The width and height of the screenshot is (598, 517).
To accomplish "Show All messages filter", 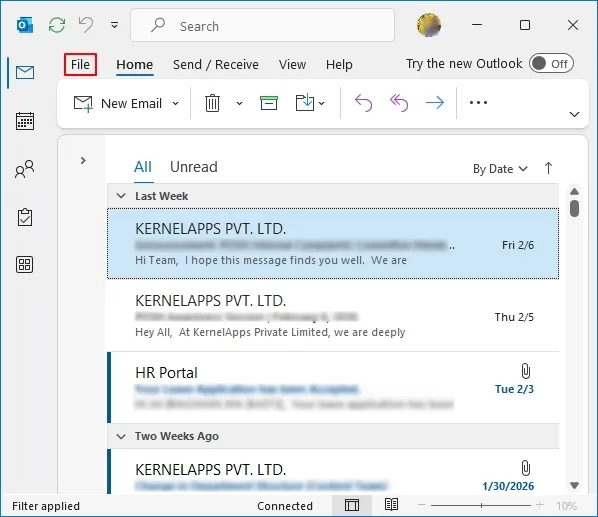I will [143, 167].
